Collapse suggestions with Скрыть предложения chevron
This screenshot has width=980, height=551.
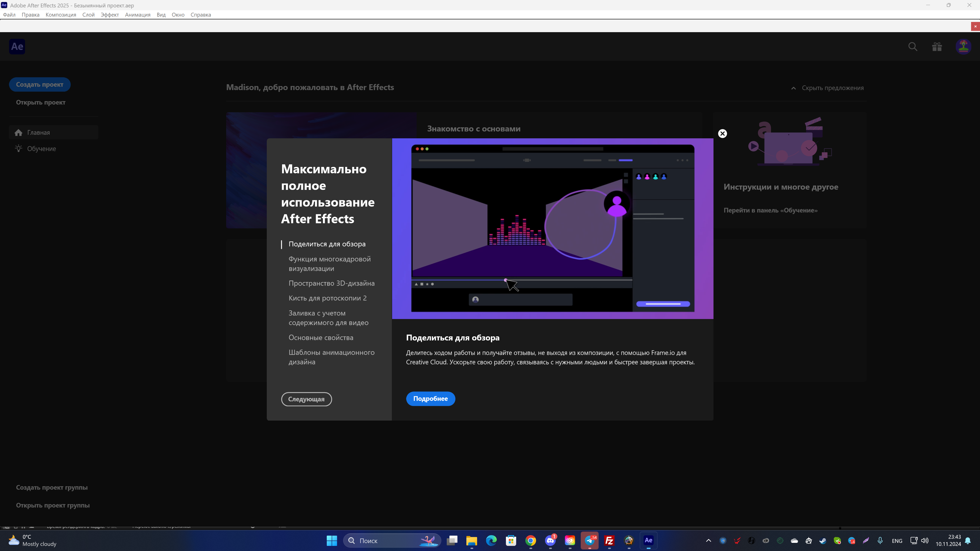[794, 88]
